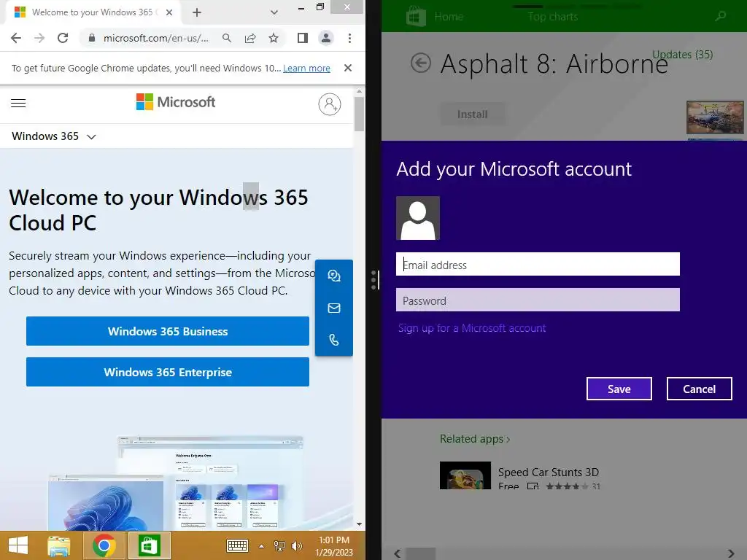Open the Microsoft hamburger menu
The height and width of the screenshot is (560, 747).
[x=18, y=103]
